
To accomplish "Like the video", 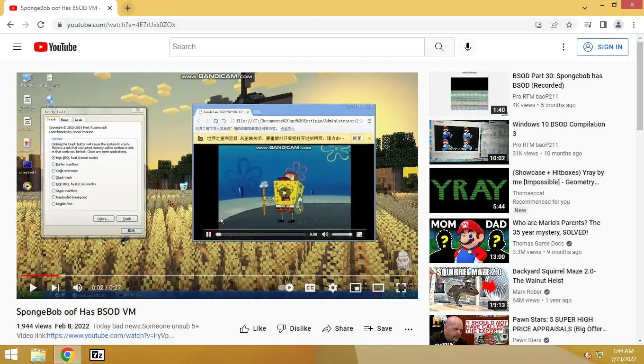I will pos(253,328).
